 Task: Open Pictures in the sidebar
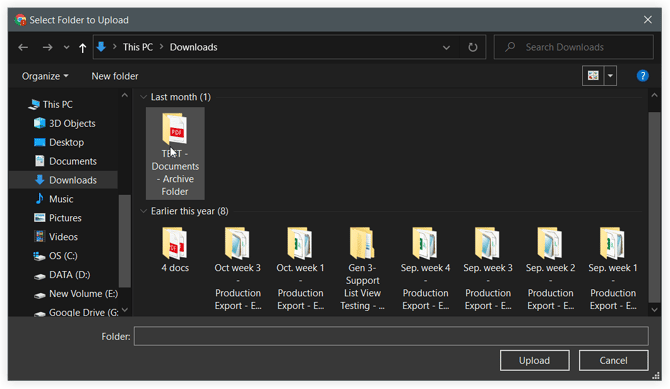pyautogui.click(x=58, y=218)
